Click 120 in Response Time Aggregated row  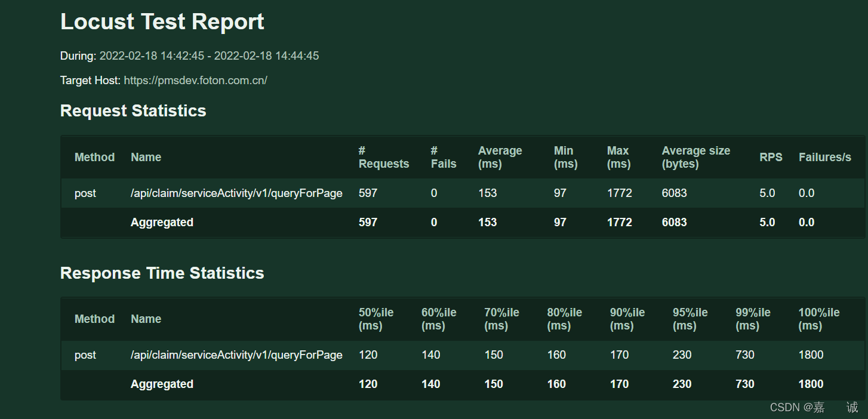pyautogui.click(x=368, y=384)
